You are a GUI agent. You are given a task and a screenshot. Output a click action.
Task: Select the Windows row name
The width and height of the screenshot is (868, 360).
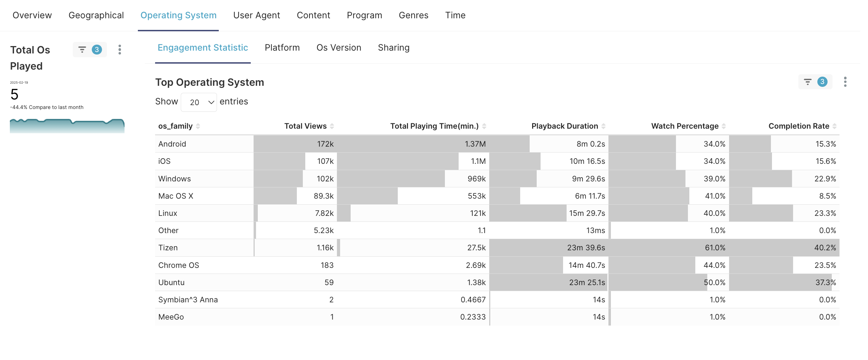coord(174,179)
